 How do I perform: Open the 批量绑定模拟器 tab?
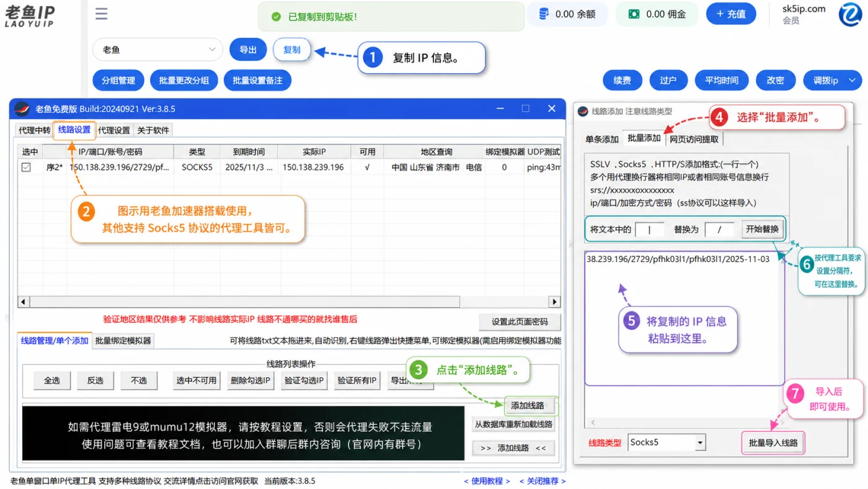pyautogui.click(x=123, y=341)
